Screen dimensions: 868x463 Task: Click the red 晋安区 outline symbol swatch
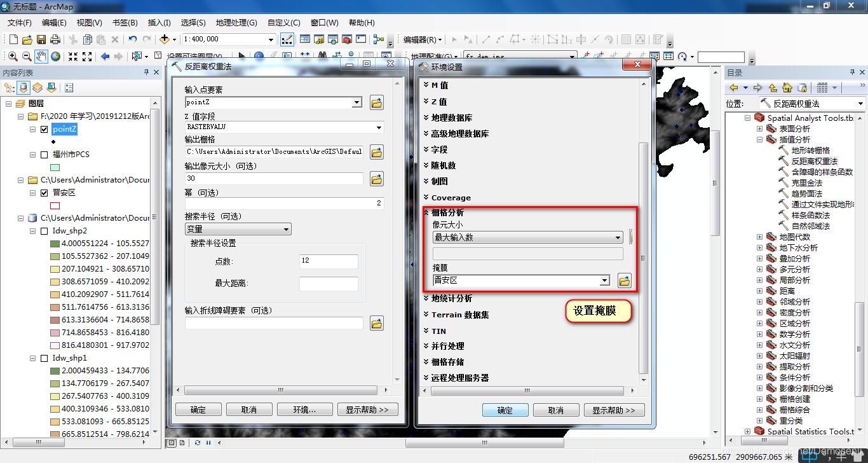[x=55, y=205]
